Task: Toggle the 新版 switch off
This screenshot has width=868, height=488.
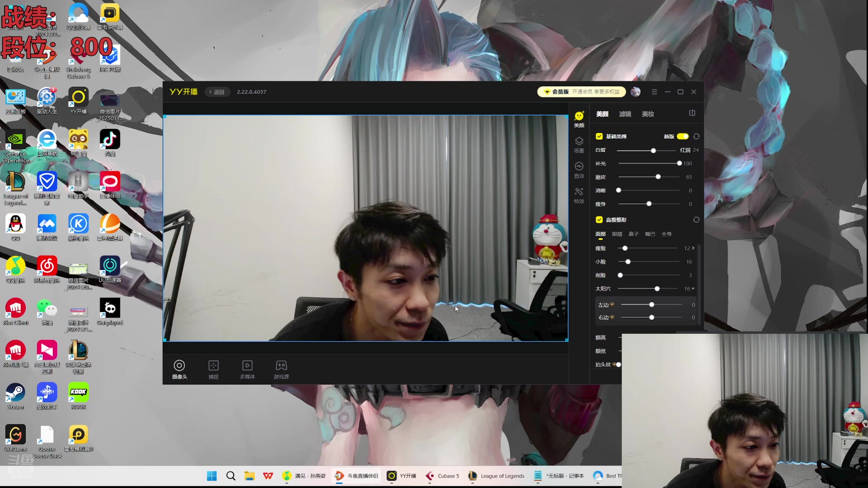Action: (x=683, y=136)
